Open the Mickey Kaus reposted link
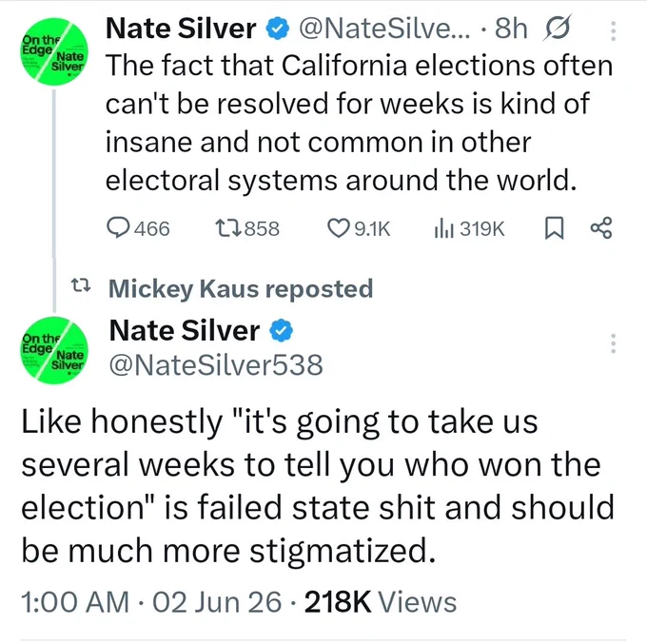Image resolution: width=647 pixels, height=644 pixels. (241, 288)
